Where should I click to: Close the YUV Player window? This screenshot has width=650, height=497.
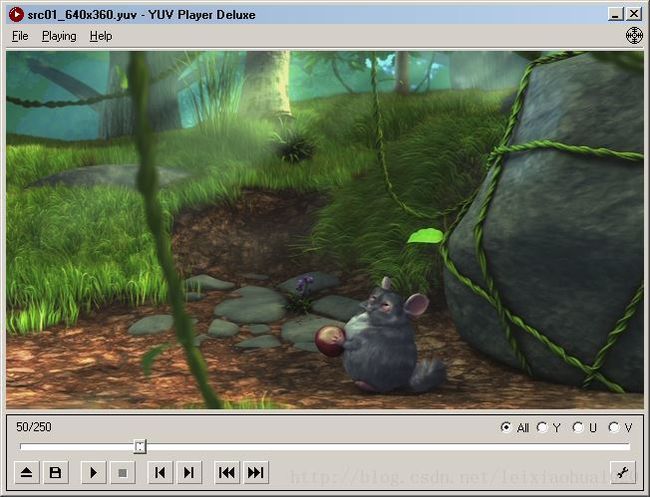634,15
